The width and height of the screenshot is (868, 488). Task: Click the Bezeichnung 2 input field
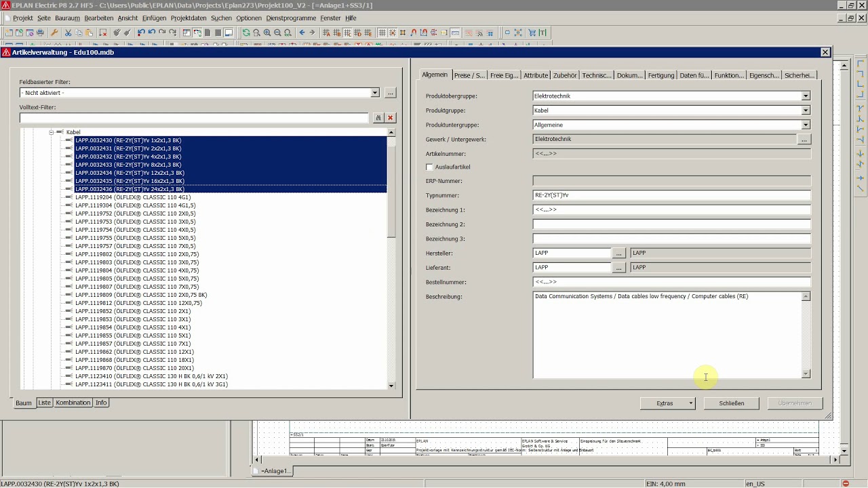pyautogui.click(x=671, y=224)
